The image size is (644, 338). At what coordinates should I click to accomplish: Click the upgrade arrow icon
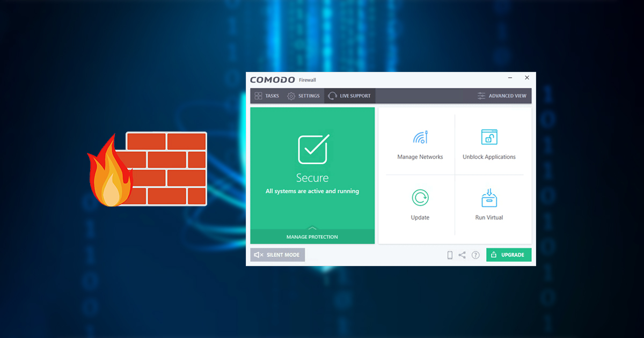click(x=494, y=255)
